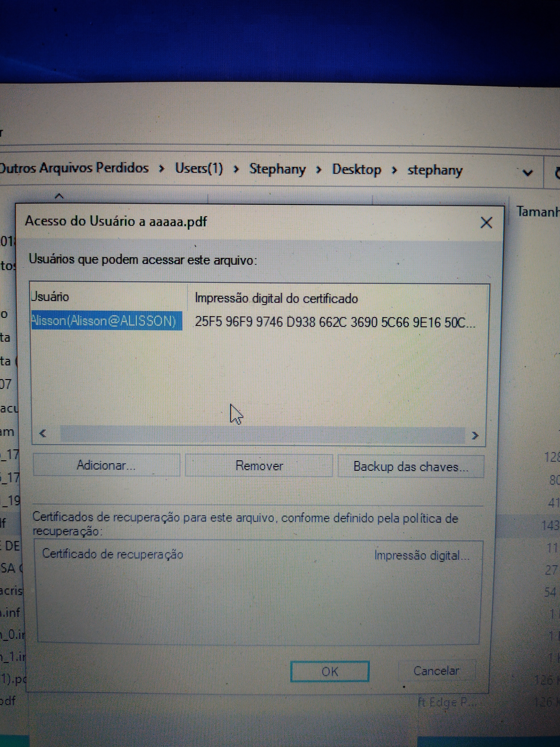Click the Remover button
Viewport: 560px width, 747px height.
point(259,466)
